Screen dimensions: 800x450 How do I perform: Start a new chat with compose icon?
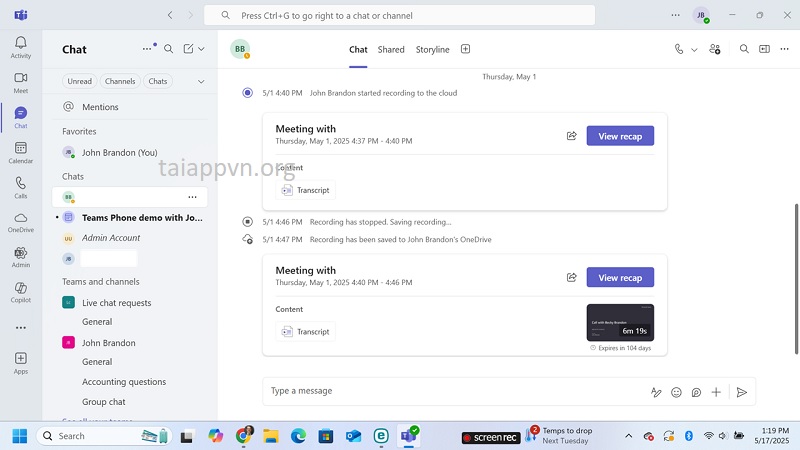pyautogui.click(x=188, y=49)
